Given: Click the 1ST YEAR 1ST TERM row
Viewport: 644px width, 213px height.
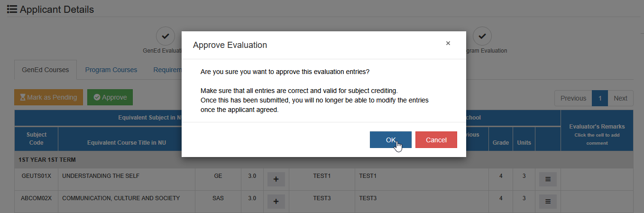Looking at the screenshot, I should click(x=323, y=160).
